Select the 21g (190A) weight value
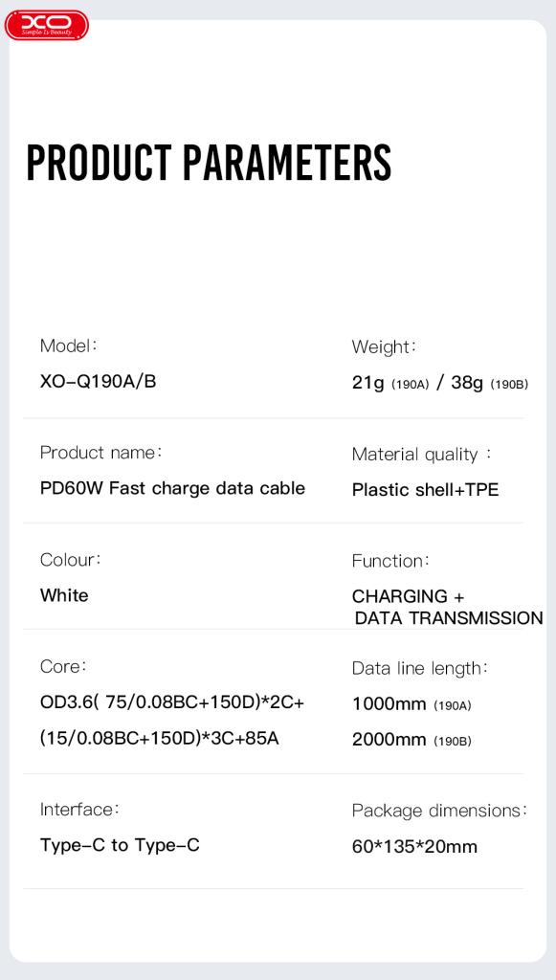The height and width of the screenshot is (980, 556). [390, 383]
